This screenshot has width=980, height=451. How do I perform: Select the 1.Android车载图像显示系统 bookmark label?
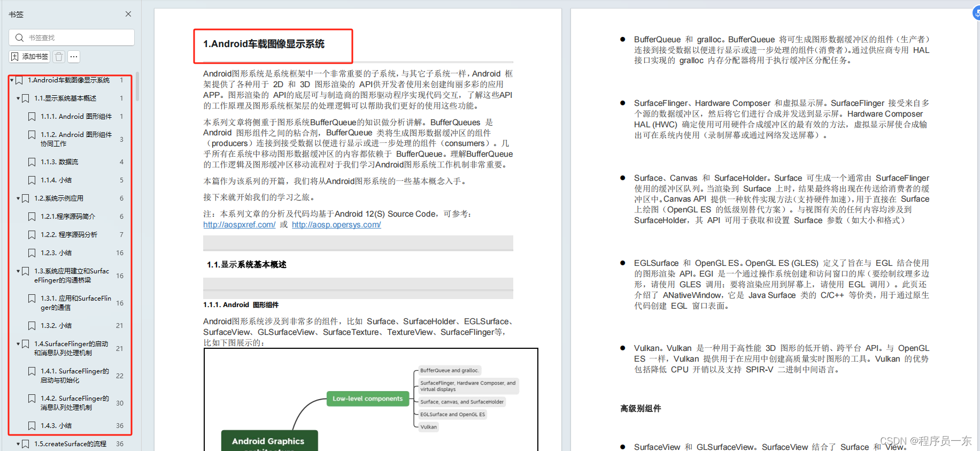(x=68, y=80)
